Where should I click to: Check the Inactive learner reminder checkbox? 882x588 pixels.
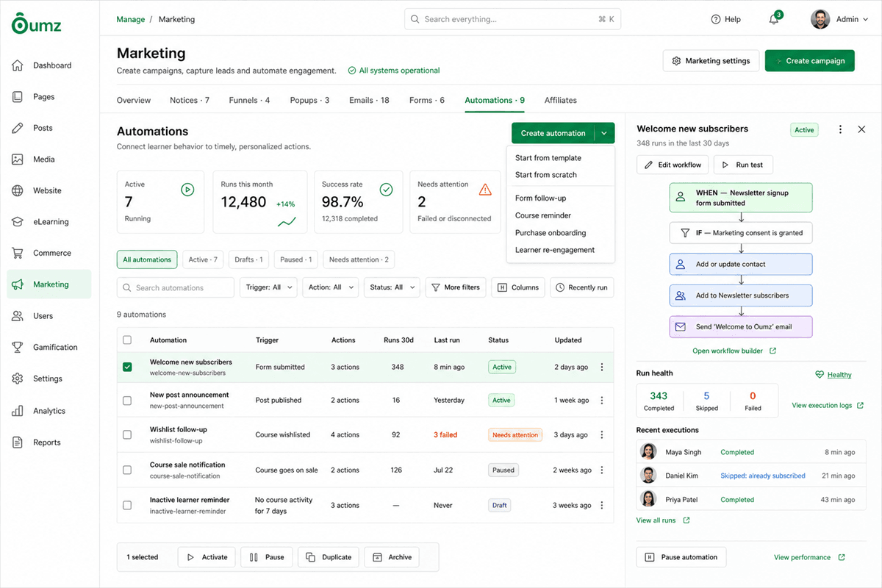[127, 506]
